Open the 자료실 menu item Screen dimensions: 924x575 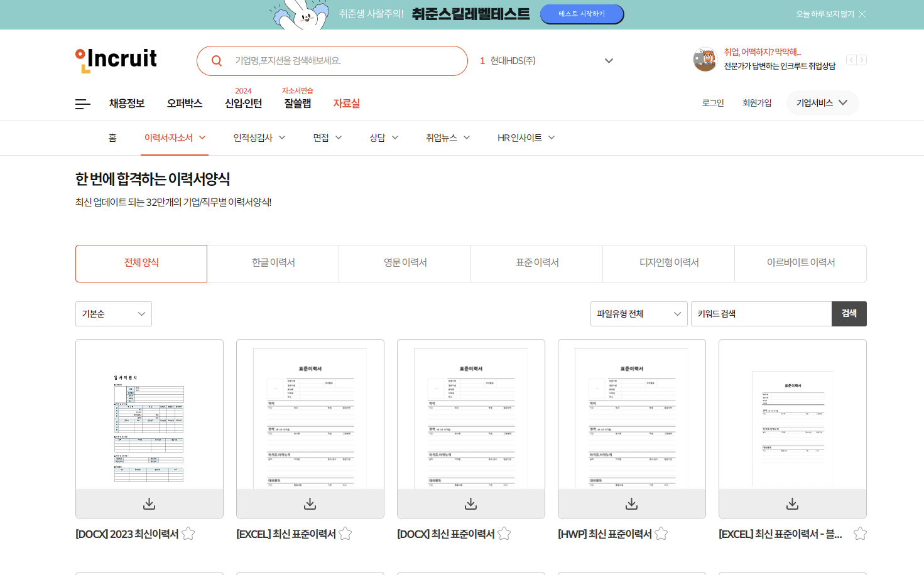[x=347, y=104]
